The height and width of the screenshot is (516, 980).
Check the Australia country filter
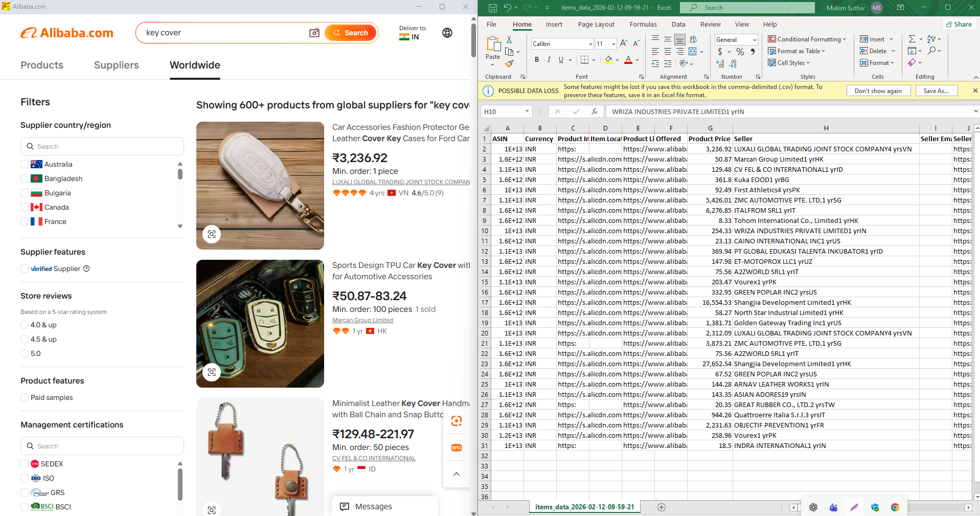pos(25,164)
